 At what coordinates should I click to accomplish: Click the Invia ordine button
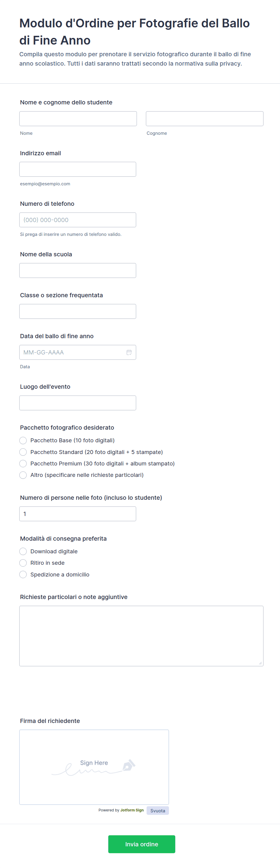(141, 844)
